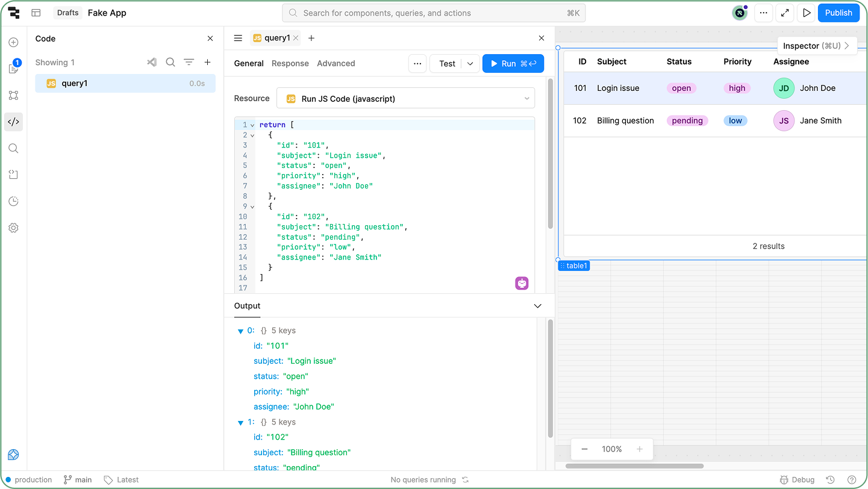Open the Component tree sidebar icon
Image resolution: width=868 pixels, height=489 pixels.
[x=13, y=95]
